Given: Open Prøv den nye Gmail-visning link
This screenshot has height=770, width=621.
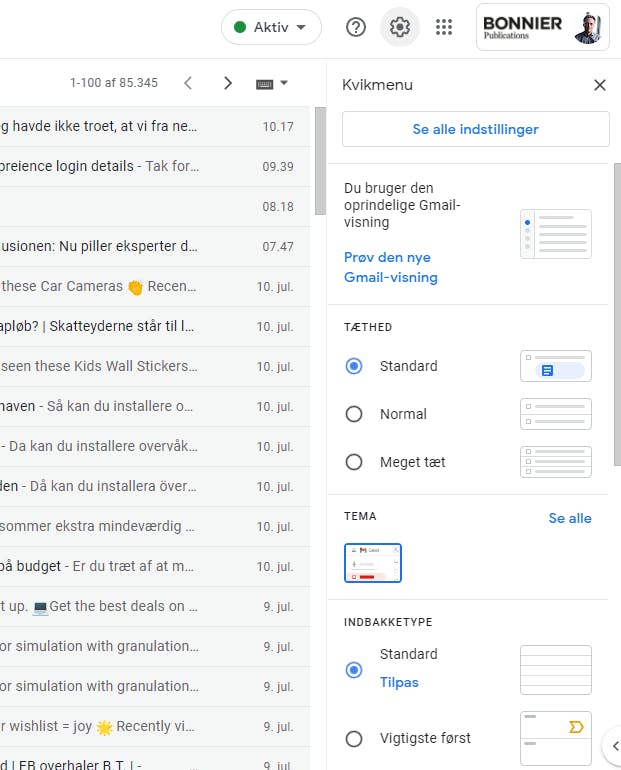Looking at the screenshot, I should point(390,267).
